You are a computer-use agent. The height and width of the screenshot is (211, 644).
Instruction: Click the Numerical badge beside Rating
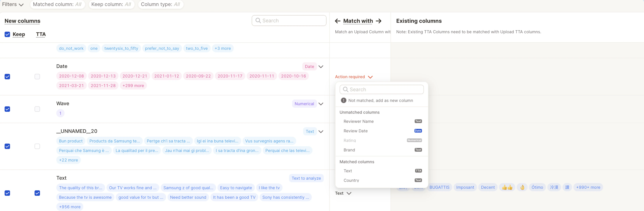tap(414, 140)
